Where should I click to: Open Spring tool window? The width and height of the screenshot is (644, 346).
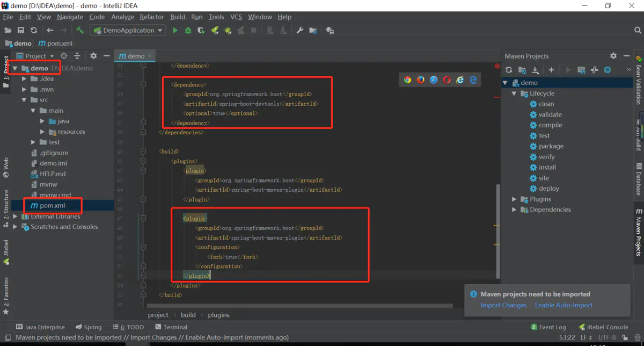click(89, 327)
